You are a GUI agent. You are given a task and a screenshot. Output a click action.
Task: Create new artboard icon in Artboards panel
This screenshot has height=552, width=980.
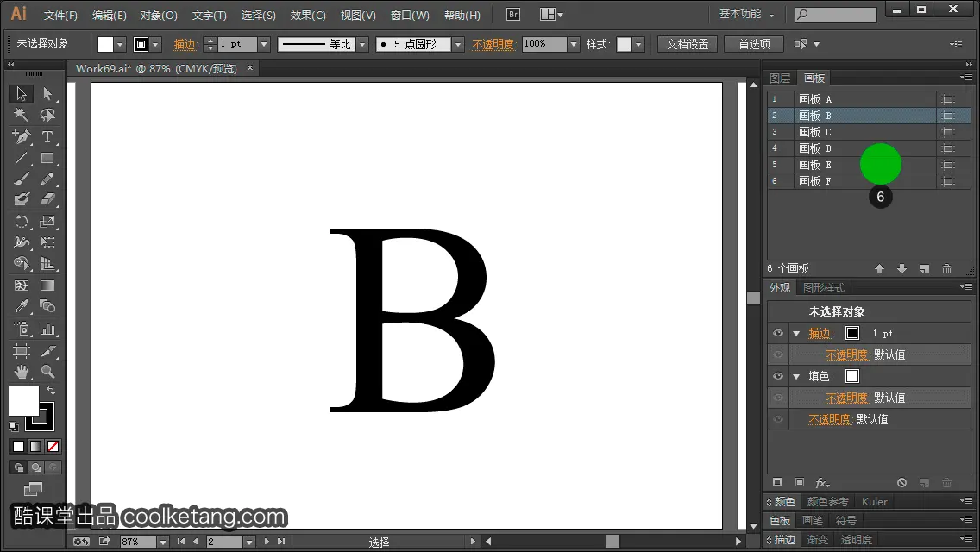coord(925,269)
